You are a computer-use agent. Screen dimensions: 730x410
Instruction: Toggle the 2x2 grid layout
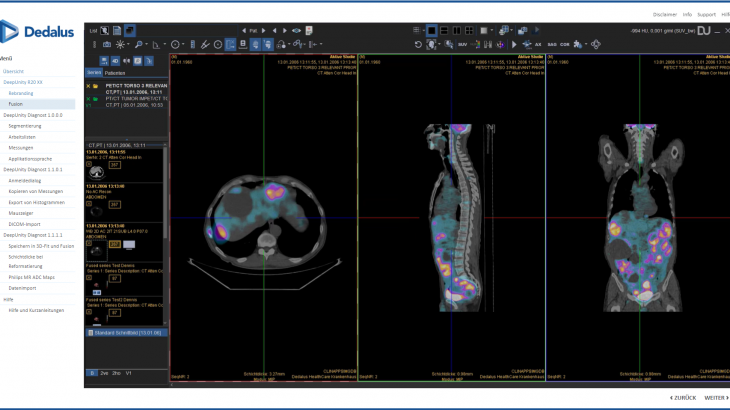pos(468,31)
